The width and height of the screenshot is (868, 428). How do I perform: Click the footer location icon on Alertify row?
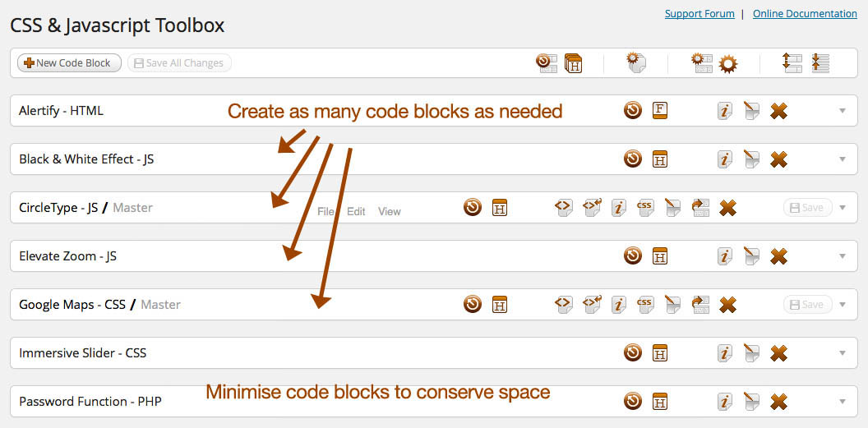click(x=659, y=111)
